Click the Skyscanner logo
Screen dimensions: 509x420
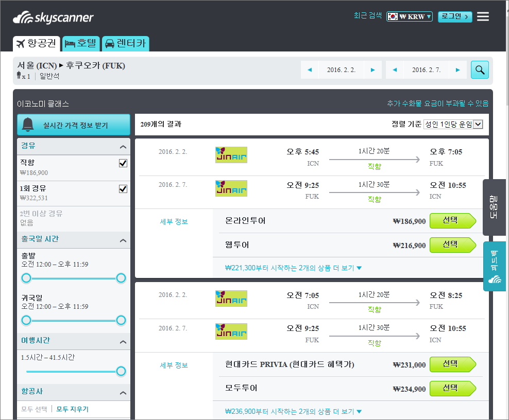tap(54, 18)
